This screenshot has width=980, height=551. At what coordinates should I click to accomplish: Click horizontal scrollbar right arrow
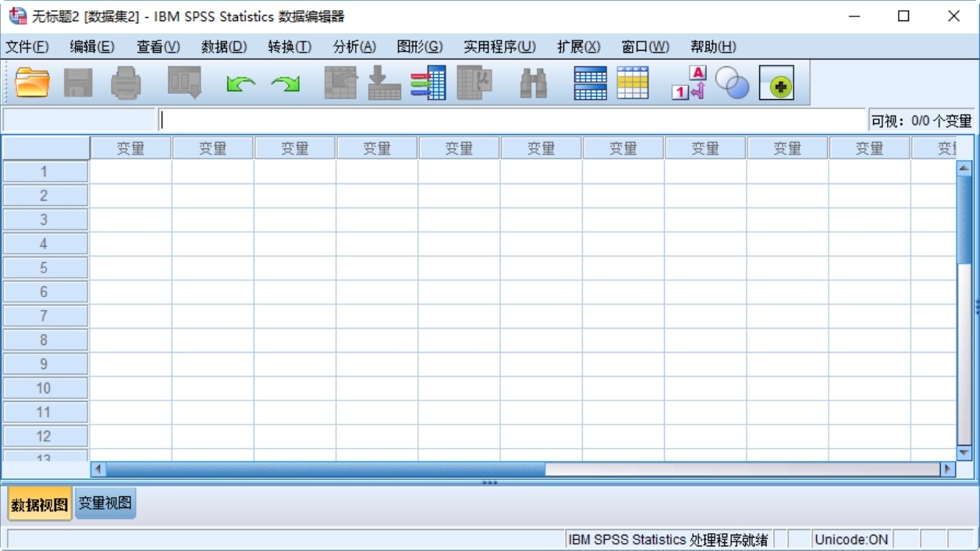(x=948, y=469)
